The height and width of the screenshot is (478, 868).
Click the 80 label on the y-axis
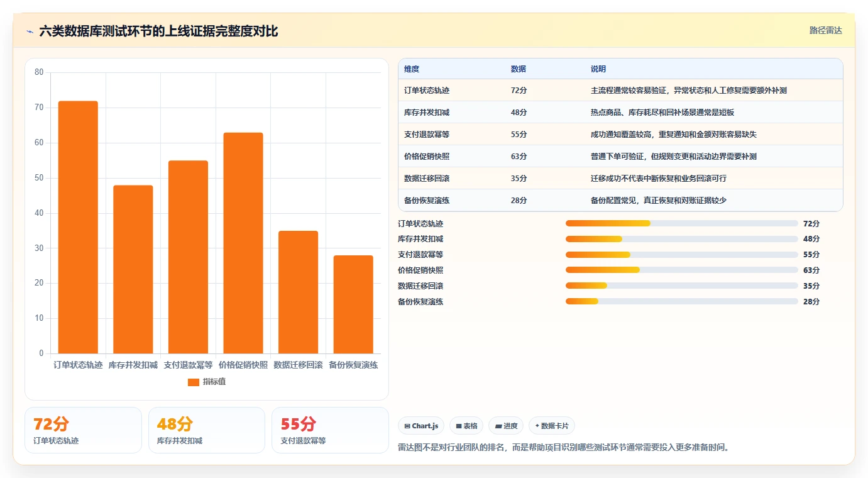39,72
